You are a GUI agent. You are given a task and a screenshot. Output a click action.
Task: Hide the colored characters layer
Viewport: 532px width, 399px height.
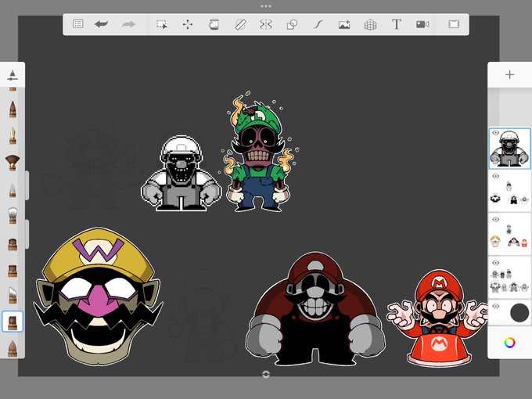point(495,220)
